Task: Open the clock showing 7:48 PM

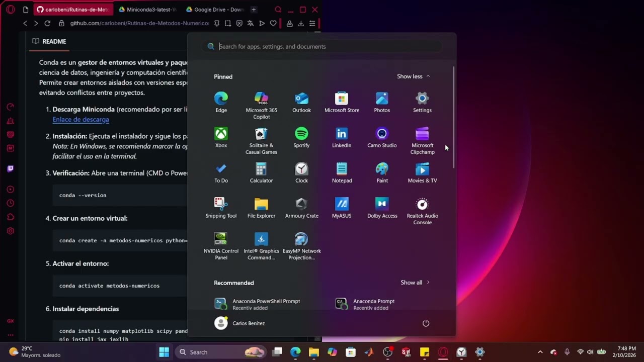Action: pos(623,352)
